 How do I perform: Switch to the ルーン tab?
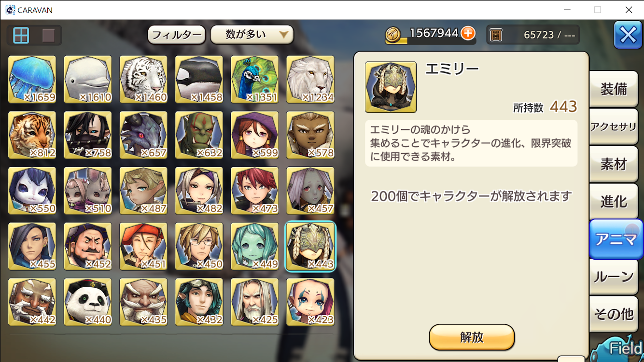[614, 277]
